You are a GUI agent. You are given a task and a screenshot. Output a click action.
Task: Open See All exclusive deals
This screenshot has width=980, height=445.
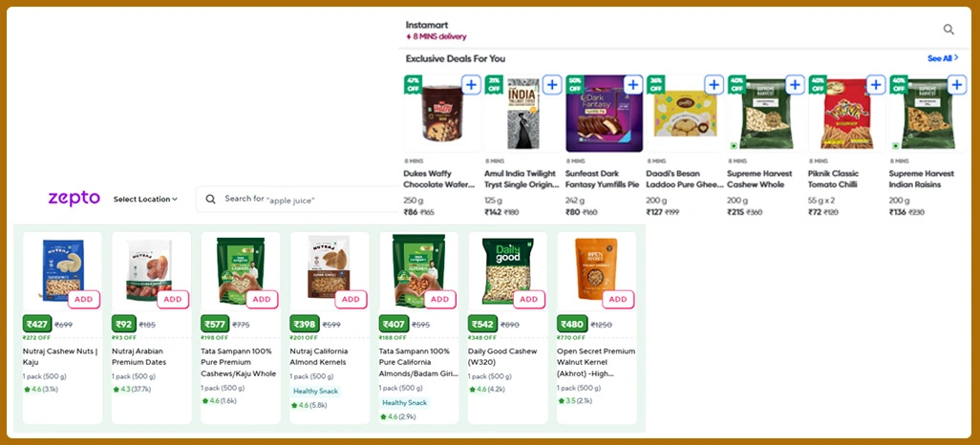(x=942, y=58)
